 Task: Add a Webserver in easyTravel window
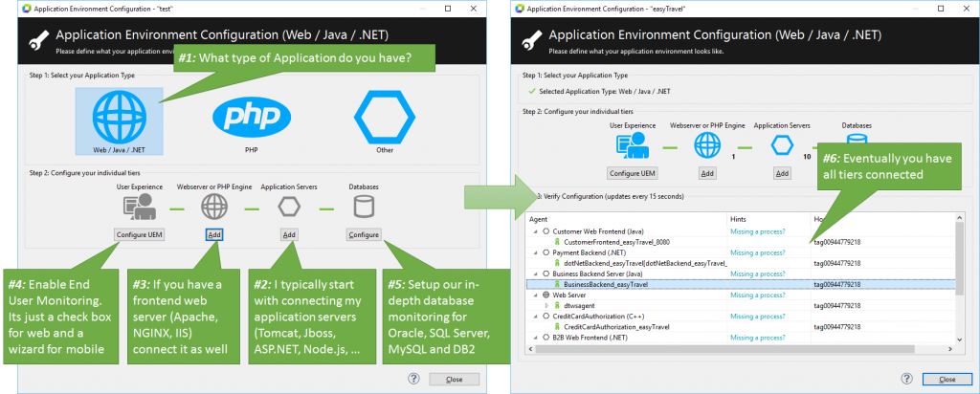707,174
